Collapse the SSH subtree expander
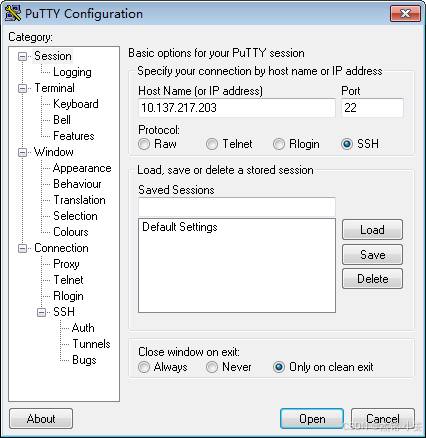This screenshot has height=438, width=426. pyautogui.click(x=41, y=312)
